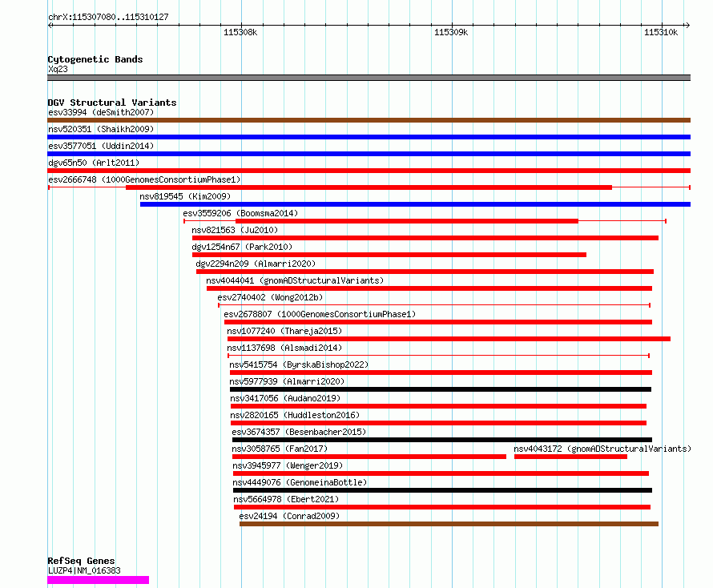
Task: Click the esv3559206 (Boomsma2014) label
Action: point(240,213)
